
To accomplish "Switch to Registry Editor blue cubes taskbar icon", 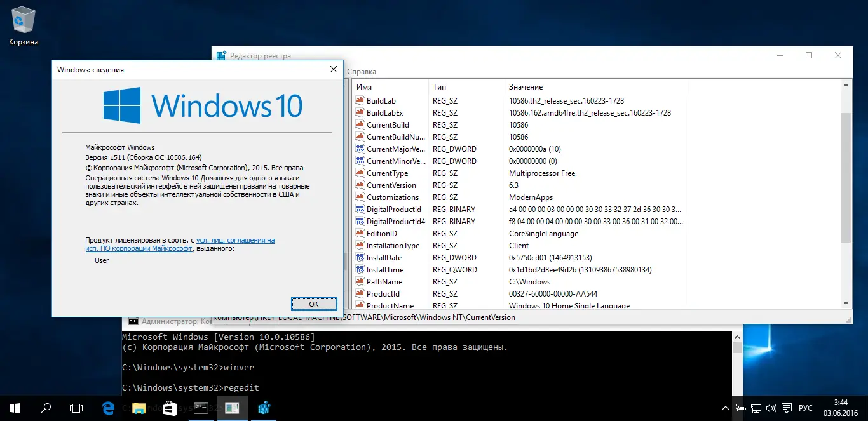I will pos(264,408).
